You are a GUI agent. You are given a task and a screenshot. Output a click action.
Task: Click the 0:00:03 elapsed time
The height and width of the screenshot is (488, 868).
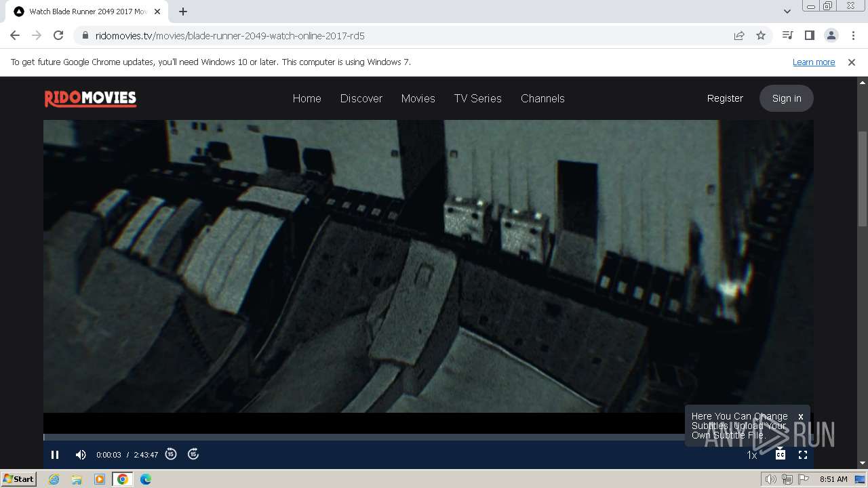tap(108, 455)
